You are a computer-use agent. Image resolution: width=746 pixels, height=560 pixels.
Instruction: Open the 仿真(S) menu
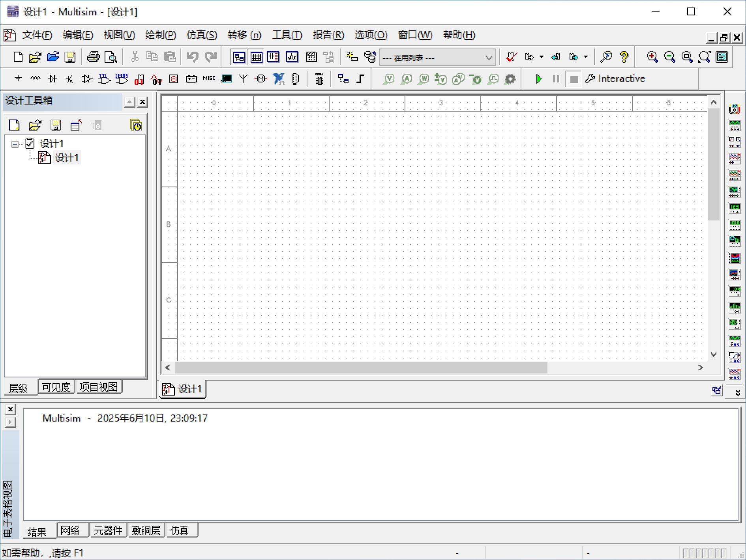[202, 35]
